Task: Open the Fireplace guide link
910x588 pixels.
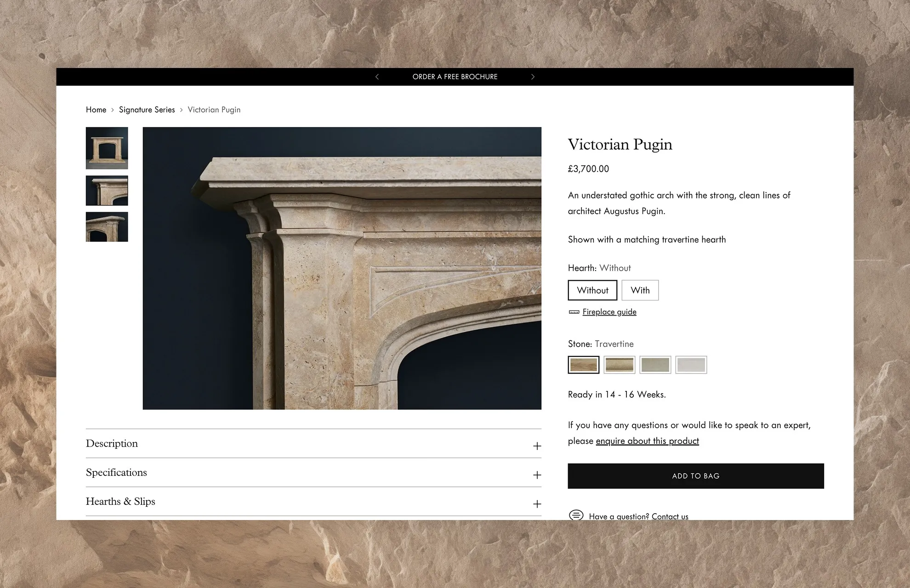Action: click(x=609, y=312)
